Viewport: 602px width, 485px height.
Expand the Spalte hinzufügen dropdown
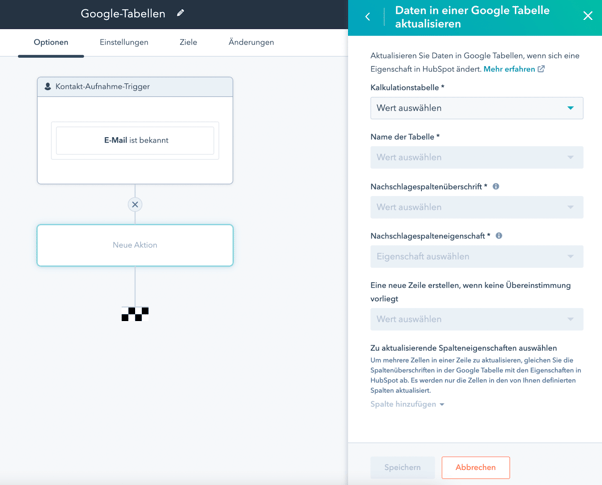pyautogui.click(x=407, y=404)
